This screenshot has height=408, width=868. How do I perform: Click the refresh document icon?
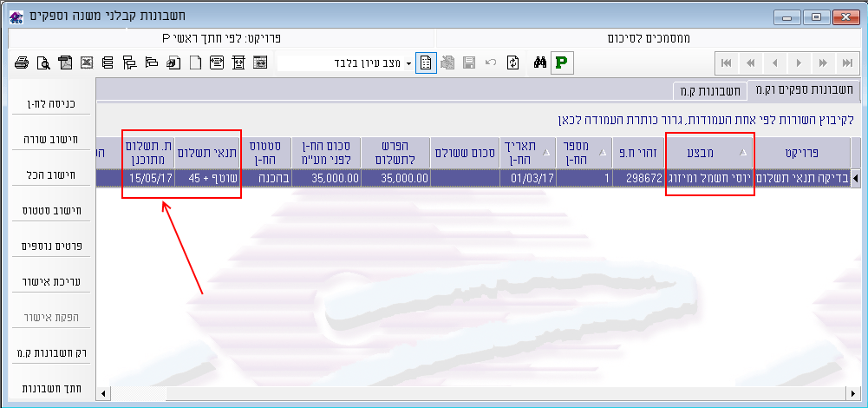tap(512, 63)
